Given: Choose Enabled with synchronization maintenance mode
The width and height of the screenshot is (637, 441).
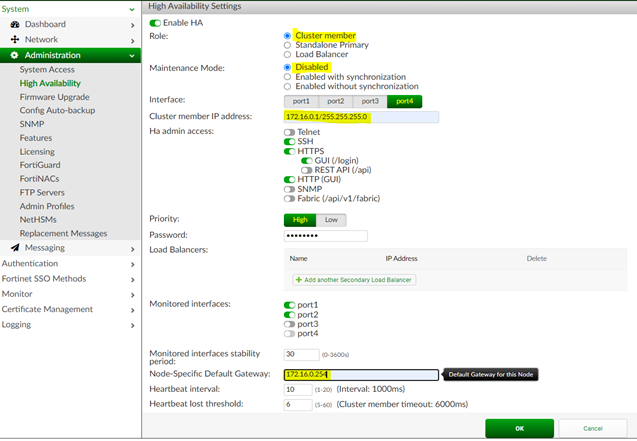Looking at the screenshot, I should 289,77.
